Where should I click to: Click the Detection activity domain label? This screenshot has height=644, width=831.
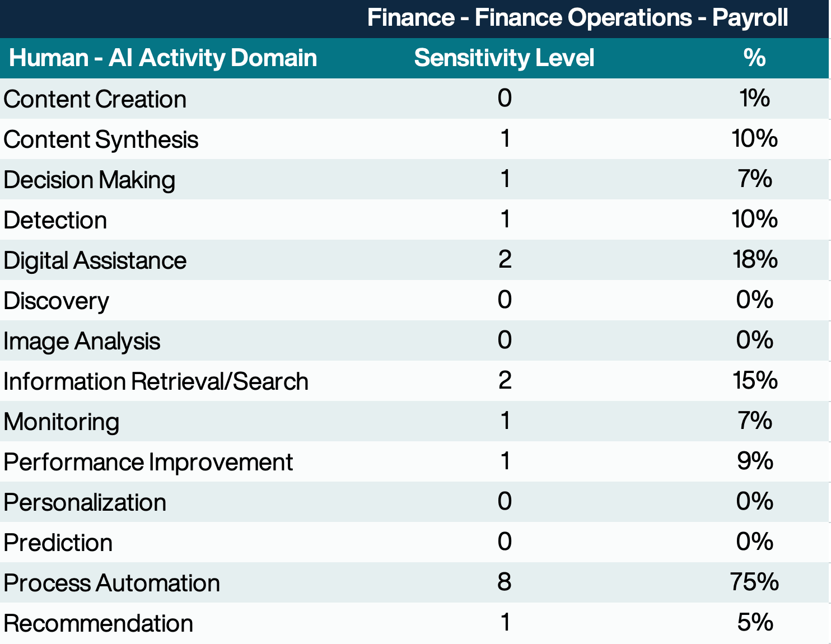pyautogui.click(x=54, y=220)
